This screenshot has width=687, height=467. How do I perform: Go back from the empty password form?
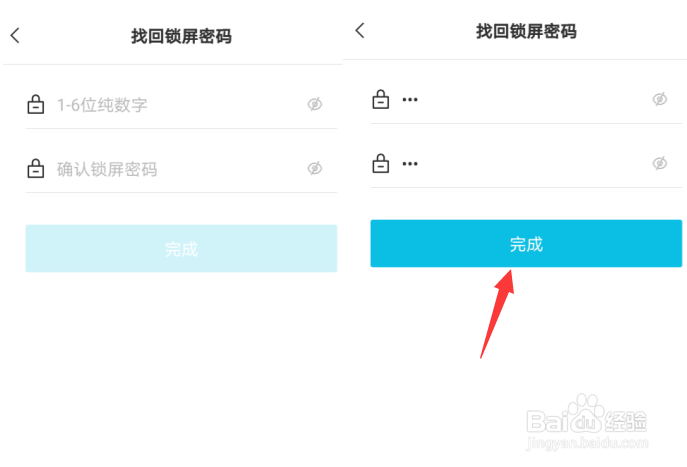[x=15, y=35]
